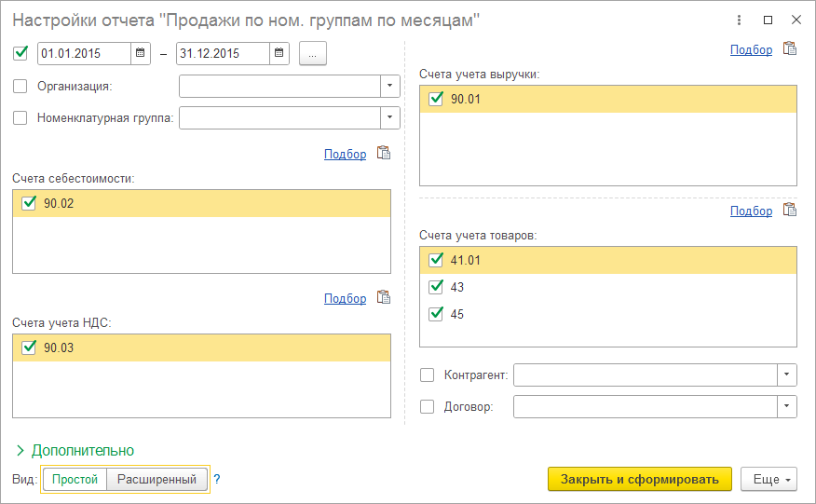Open the Еще menu
Viewport: 816px width, 504px height.
(768, 480)
